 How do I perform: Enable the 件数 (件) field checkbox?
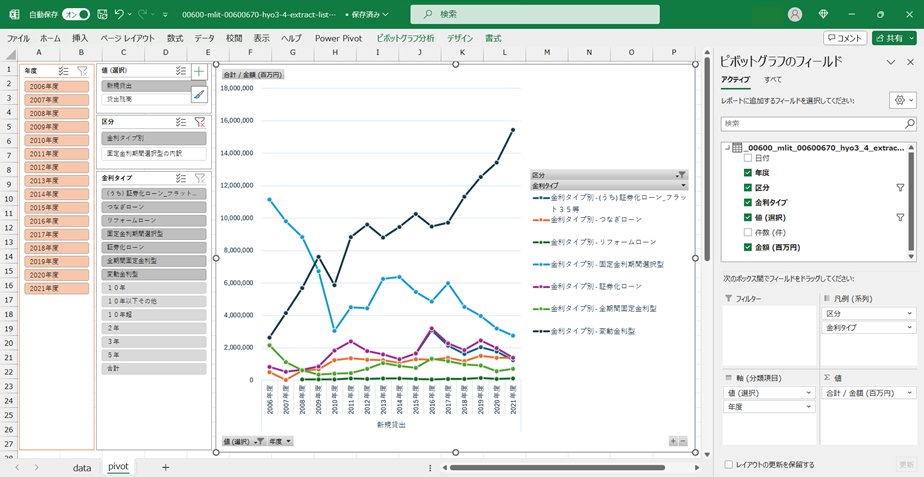tap(747, 232)
